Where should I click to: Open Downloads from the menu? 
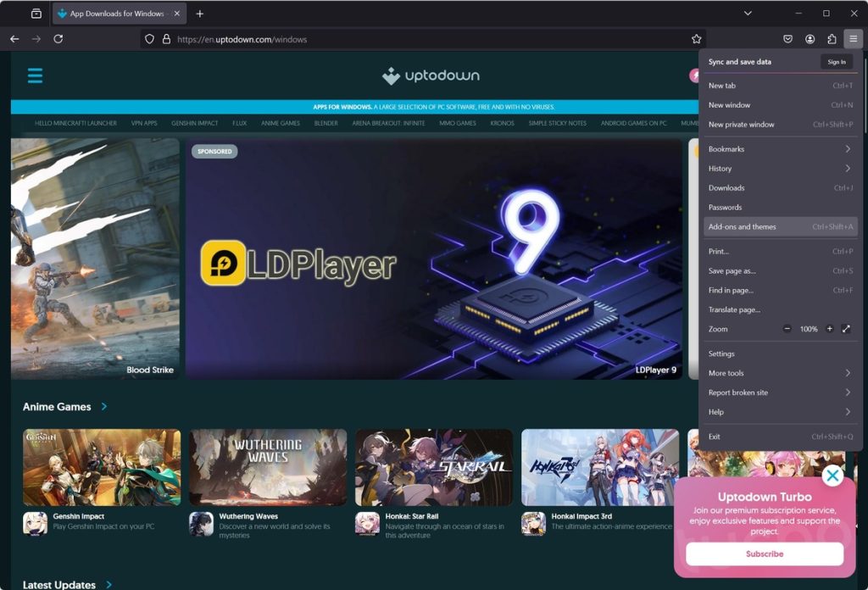(780, 187)
